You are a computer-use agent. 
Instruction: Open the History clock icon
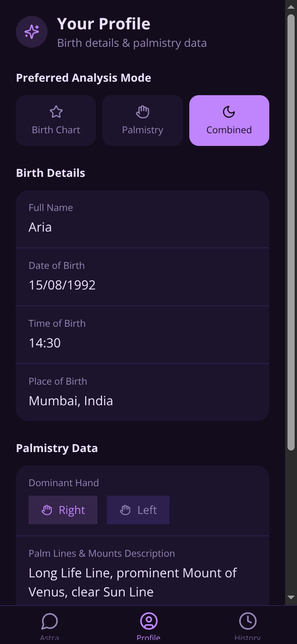coord(247,621)
